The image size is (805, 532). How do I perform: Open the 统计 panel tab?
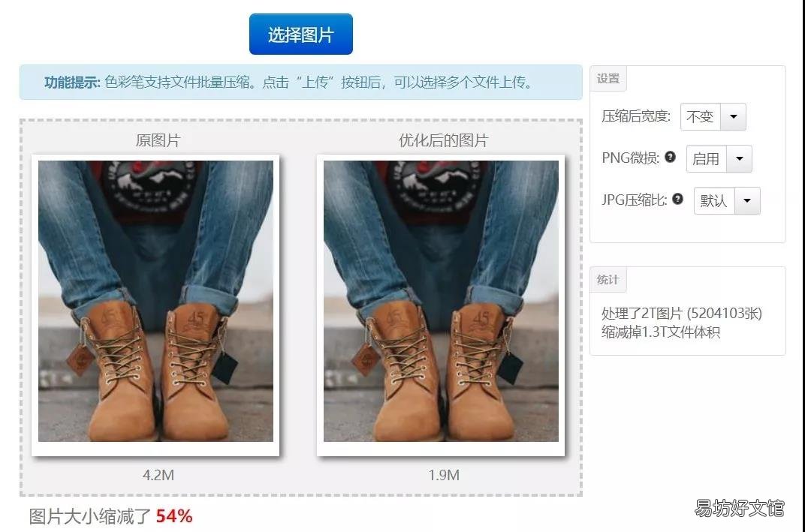click(608, 280)
